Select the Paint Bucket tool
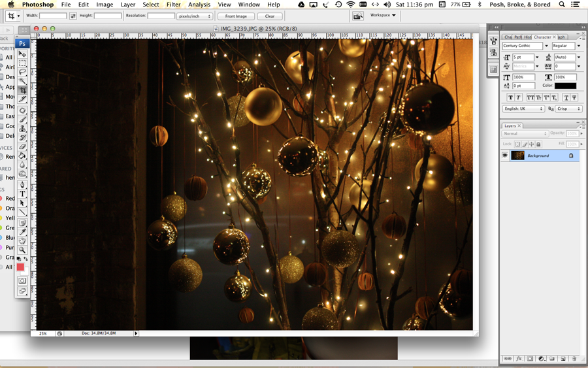 [x=22, y=156]
